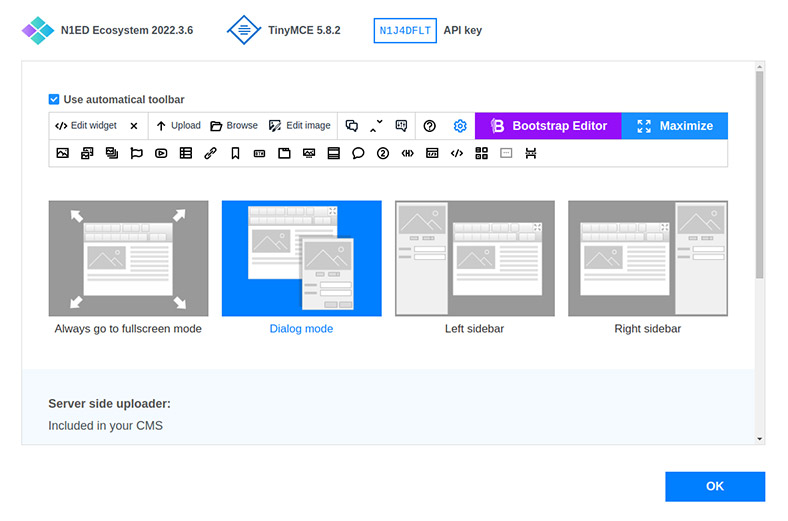Click the Upload toolbar button
The height and width of the screenshot is (521, 788).
pyautogui.click(x=178, y=126)
